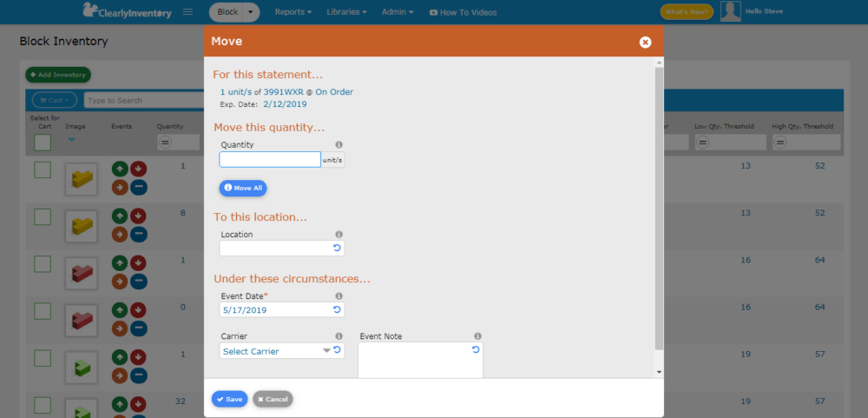
Task: Click the Move All button
Action: tap(243, 188)
